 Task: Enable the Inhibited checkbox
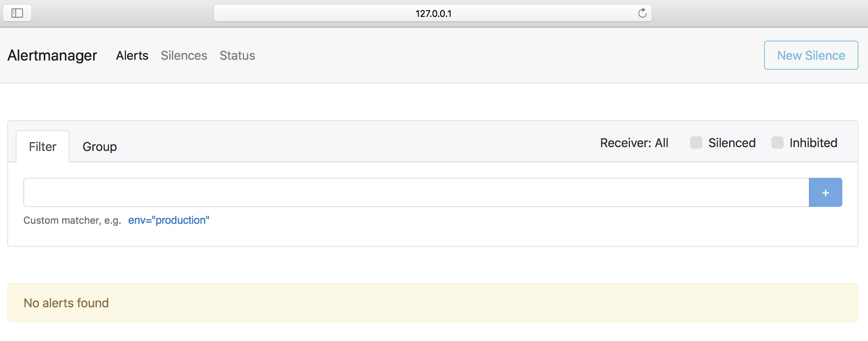777,143
